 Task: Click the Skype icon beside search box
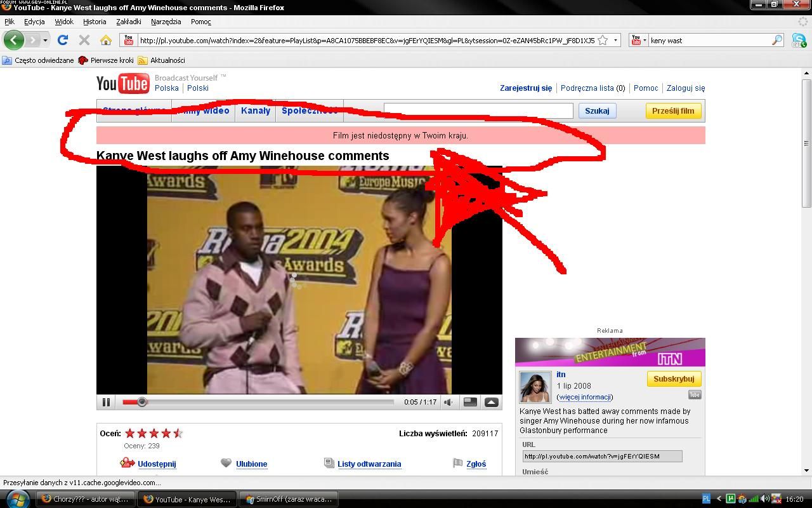tap(798, 40)
